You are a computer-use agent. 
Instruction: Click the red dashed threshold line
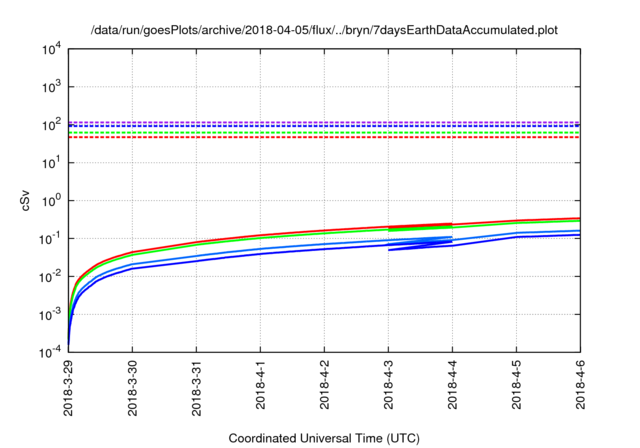pos(324,137)
